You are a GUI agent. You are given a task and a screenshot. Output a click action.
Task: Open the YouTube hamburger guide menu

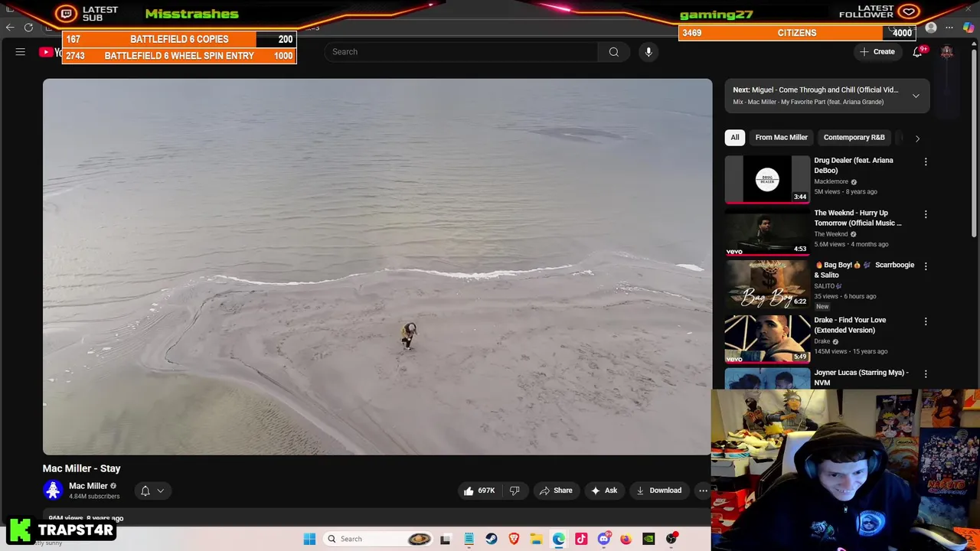point(21,52)
